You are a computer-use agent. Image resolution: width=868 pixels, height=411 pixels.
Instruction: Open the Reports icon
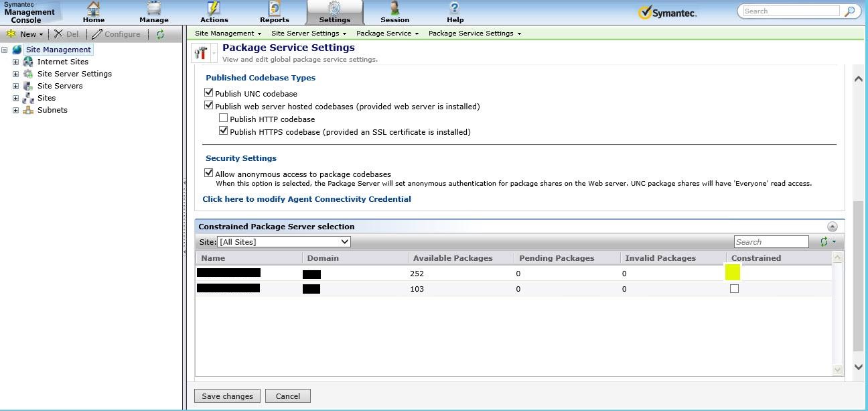click(x=275, y=9)
